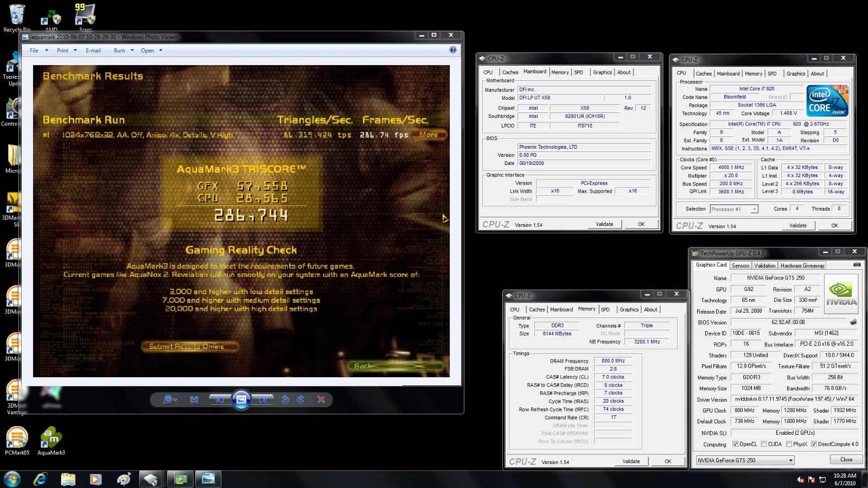Click the volume icon in system tray

800,479
